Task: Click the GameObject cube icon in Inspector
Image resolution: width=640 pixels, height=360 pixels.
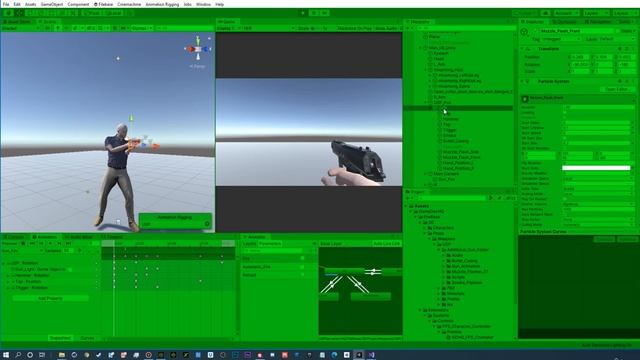Action: tap(524, 32)
